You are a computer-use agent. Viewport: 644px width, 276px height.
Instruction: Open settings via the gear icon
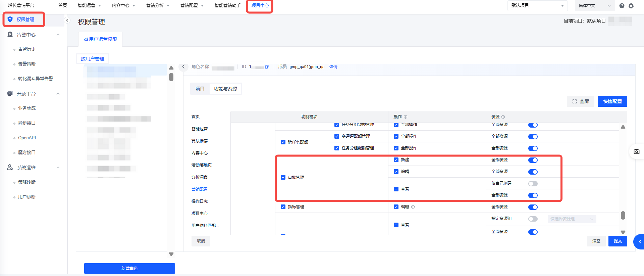[x=631, y=6]
